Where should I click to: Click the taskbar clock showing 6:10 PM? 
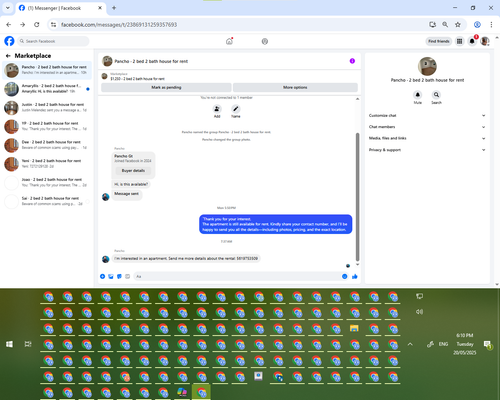(465, 344)
